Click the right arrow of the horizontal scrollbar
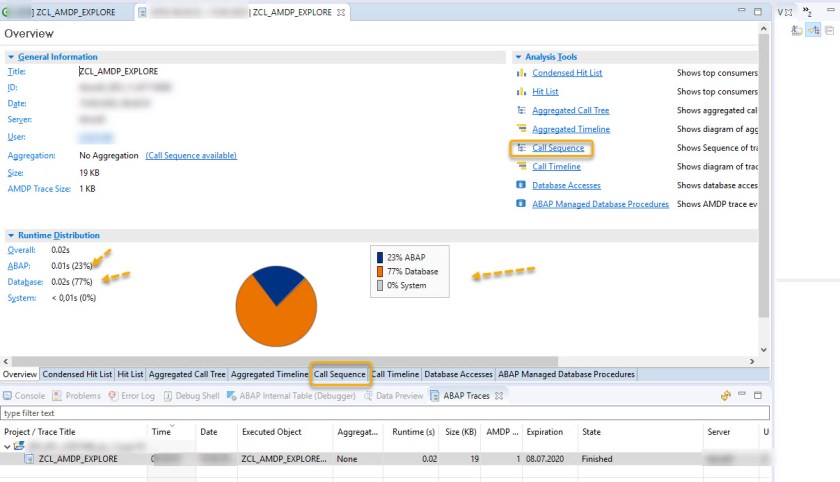Screen dimensions: 840x482 point(752,362)
